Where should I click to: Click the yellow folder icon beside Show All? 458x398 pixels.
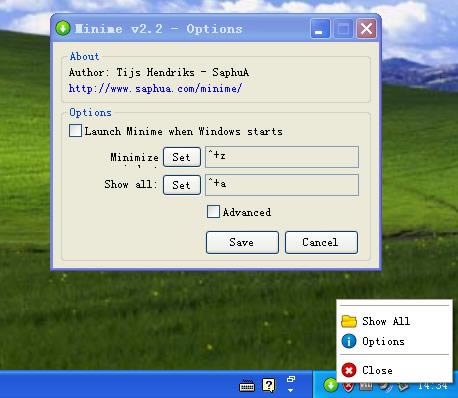349,321
